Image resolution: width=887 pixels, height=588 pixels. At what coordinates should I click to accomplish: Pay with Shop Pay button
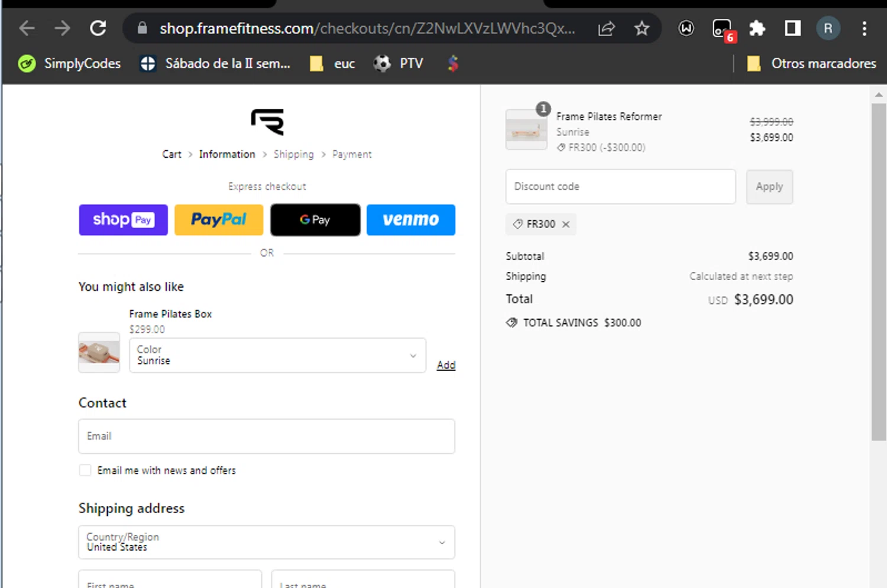point(124,220)
